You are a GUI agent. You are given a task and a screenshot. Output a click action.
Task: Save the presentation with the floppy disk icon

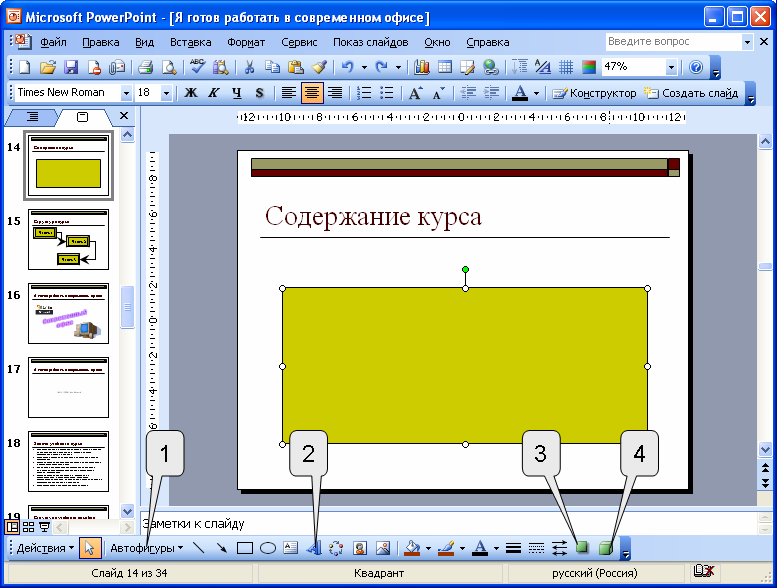click(71, 67)
